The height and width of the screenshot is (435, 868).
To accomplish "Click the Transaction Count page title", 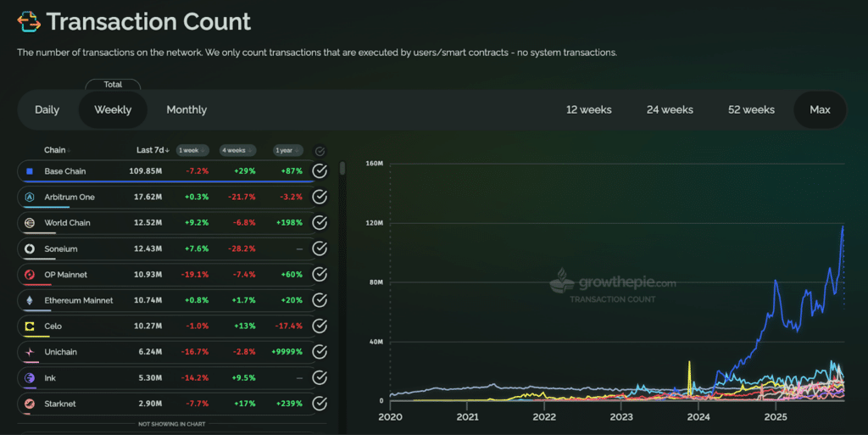I will [x=148, y=21].
